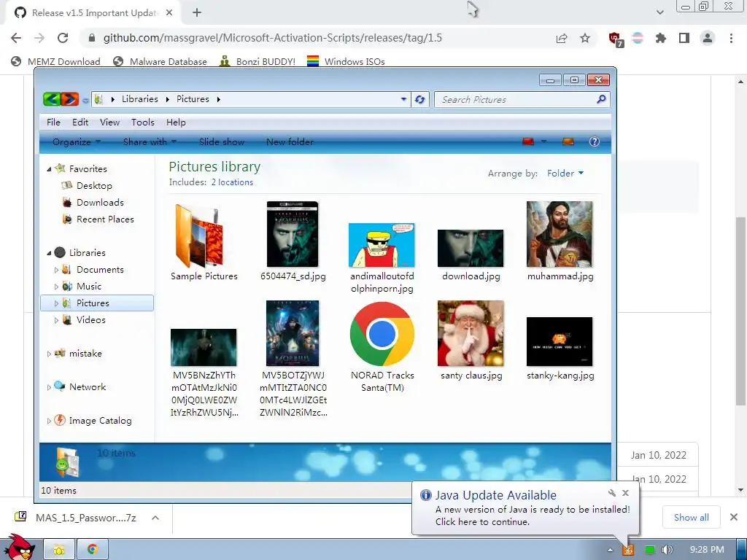Screen dimensions: 747x560
Task: Bookmark this page with the star icon
Action: (585, 38)
